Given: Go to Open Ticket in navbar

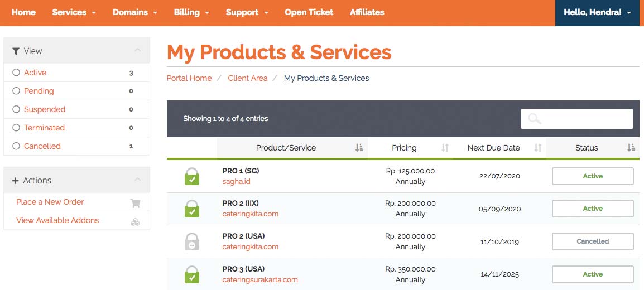Looking at the screenshot, I should pyautogui.click(x=309, y=12).
